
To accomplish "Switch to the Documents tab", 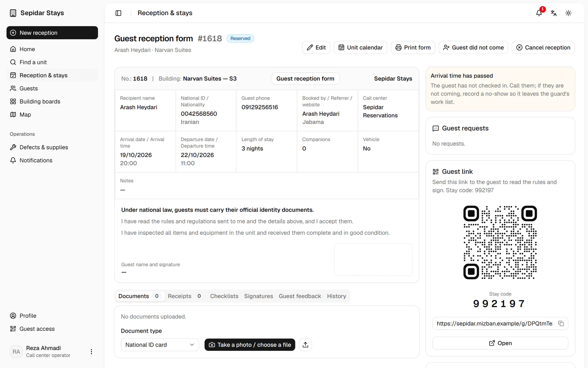I will click(x=139, y=296).
